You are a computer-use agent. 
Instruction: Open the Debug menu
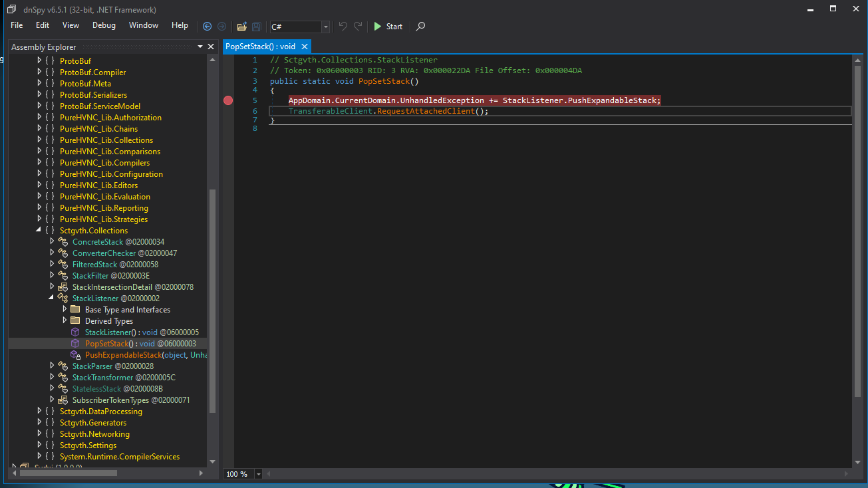pyautogui.click(x=104, y=25)
